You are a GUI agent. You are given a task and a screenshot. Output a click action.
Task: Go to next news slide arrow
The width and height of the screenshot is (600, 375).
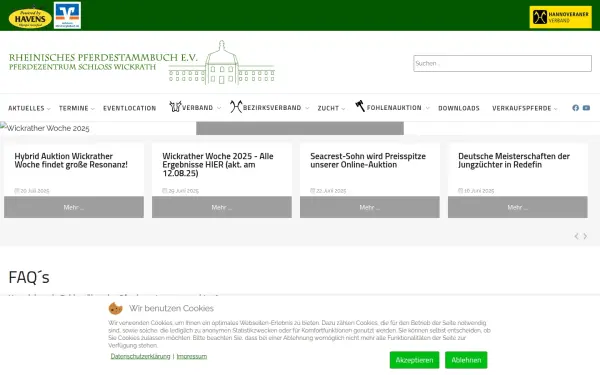pos(585,236)
